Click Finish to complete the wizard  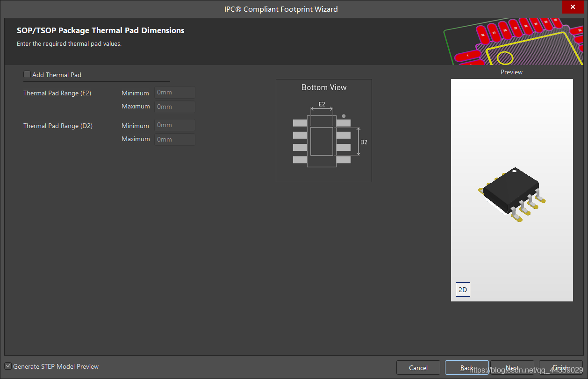pyautogui.click(x=560, y=368)
